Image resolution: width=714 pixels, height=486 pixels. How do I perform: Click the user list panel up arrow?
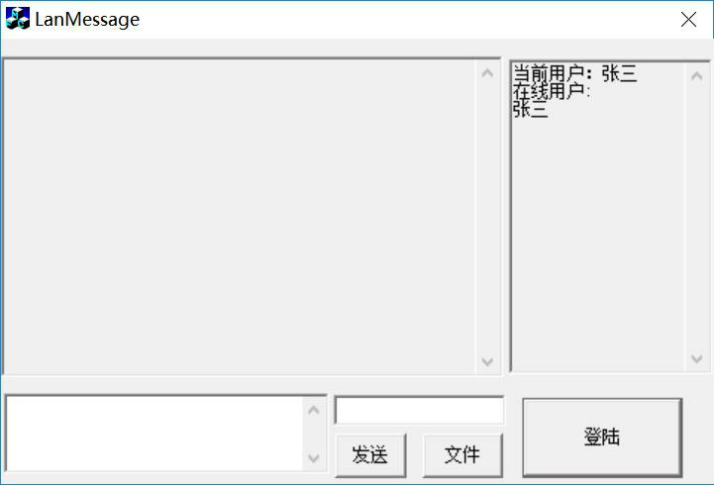point(697,76)
